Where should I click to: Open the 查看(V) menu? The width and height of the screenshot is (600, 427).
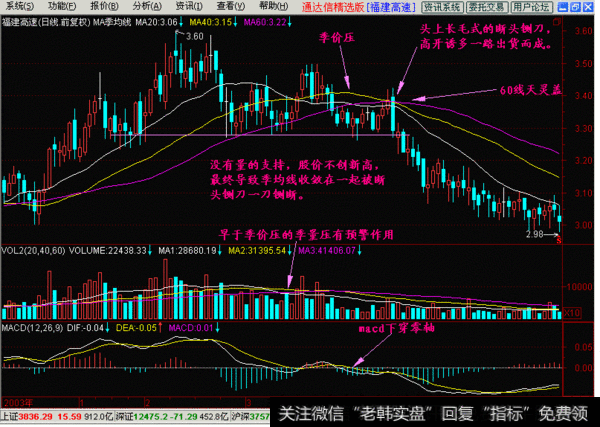click(231, 6)
